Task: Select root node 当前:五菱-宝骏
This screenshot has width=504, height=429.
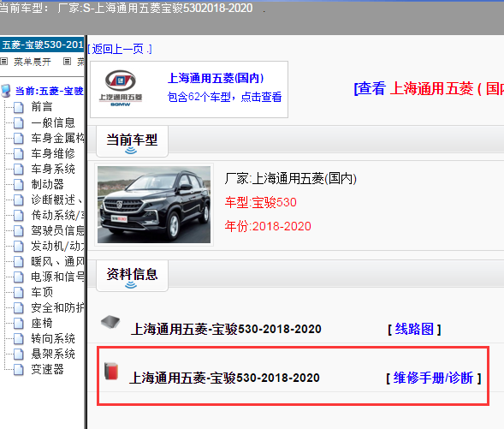Action: (x=49, y=91)
